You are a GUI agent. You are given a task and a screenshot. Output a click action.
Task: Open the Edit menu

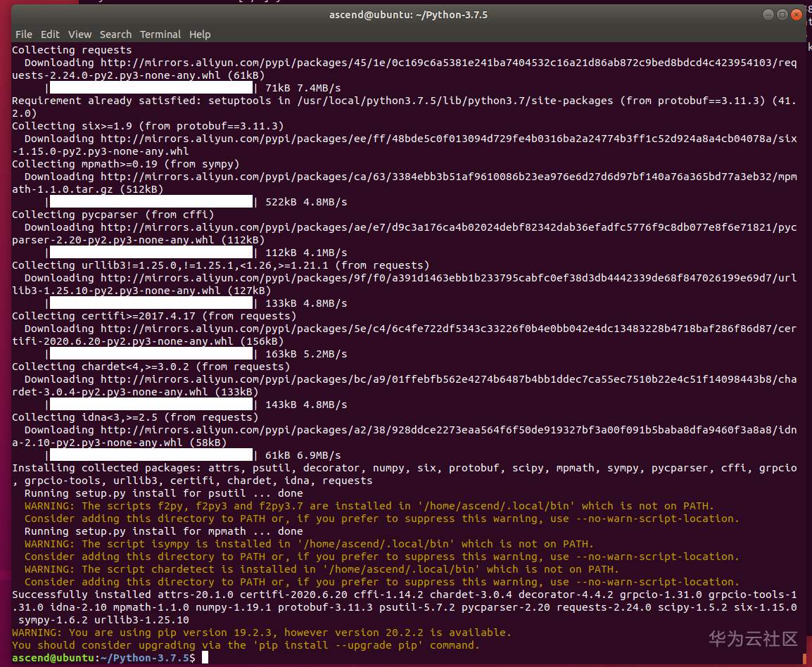[50, 34]
